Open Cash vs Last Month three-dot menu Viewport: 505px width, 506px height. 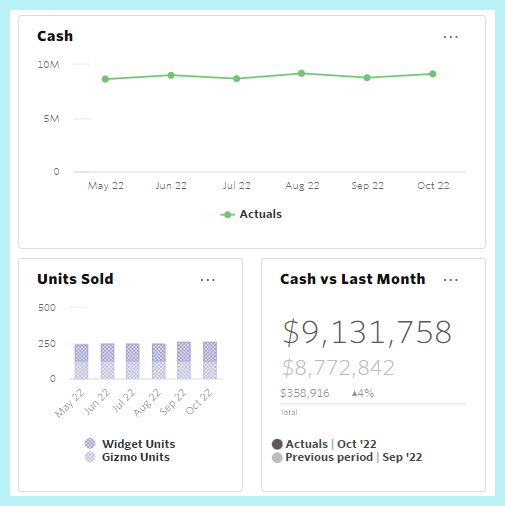click(451, 280)
